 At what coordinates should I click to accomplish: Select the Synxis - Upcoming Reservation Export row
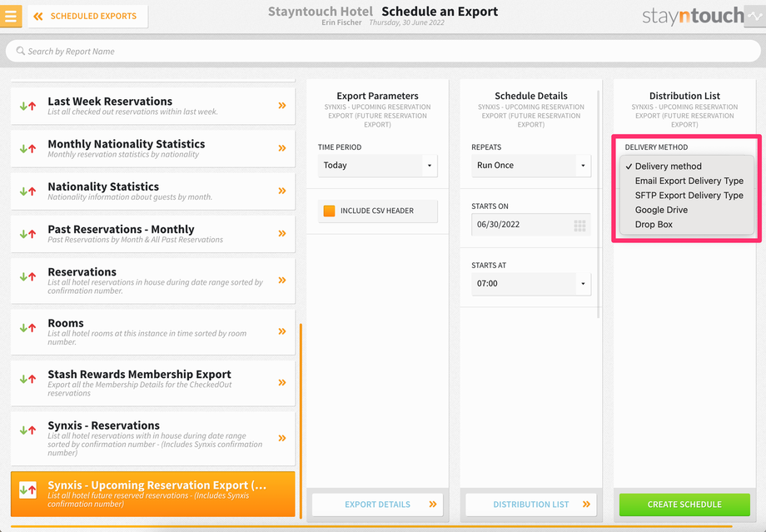pyautogui.click(x=153, y=494)
